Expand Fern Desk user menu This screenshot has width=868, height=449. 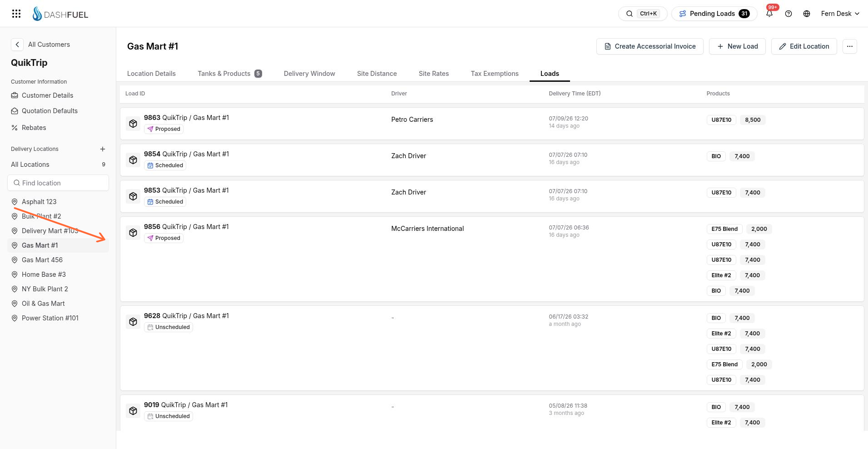pyautogui.click(x=840, y=14)
